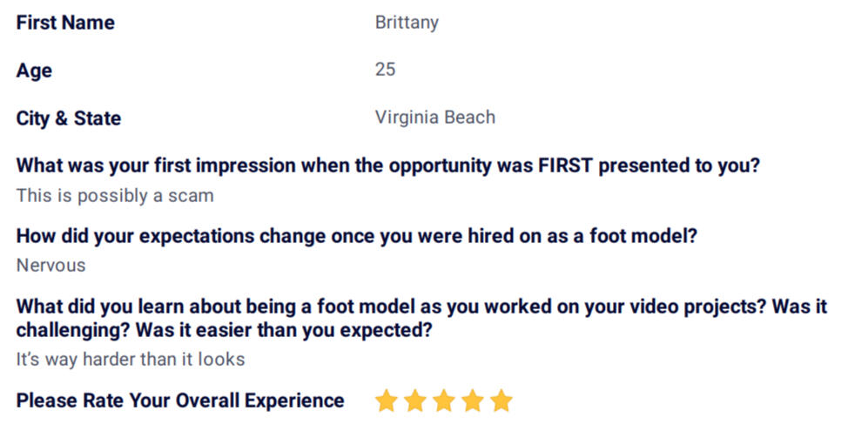This screenshot has height=445, width=868.
Task: Click 'Was it easier than you expected?' line
Action: [x=284, y=330]
